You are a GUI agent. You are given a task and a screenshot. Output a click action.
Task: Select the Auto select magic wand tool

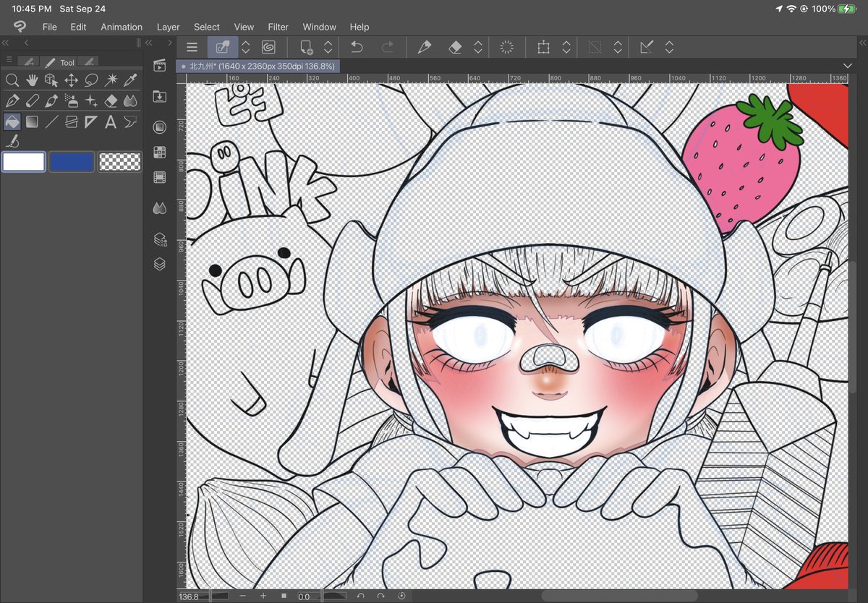pos(111,80)
